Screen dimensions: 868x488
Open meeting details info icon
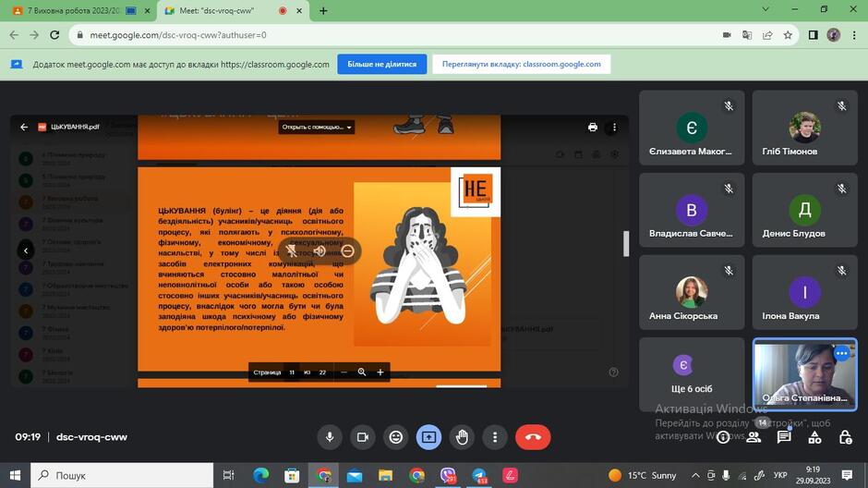(723, 437)
